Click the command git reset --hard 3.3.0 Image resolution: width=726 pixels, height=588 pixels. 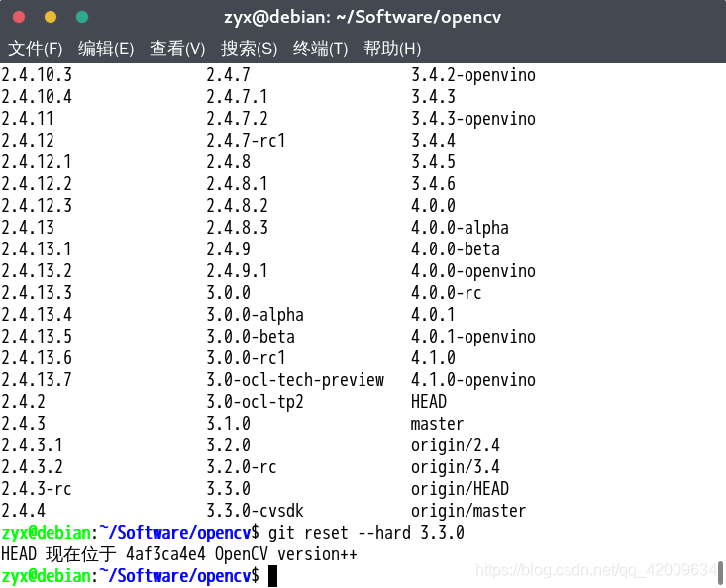(366, 532)
